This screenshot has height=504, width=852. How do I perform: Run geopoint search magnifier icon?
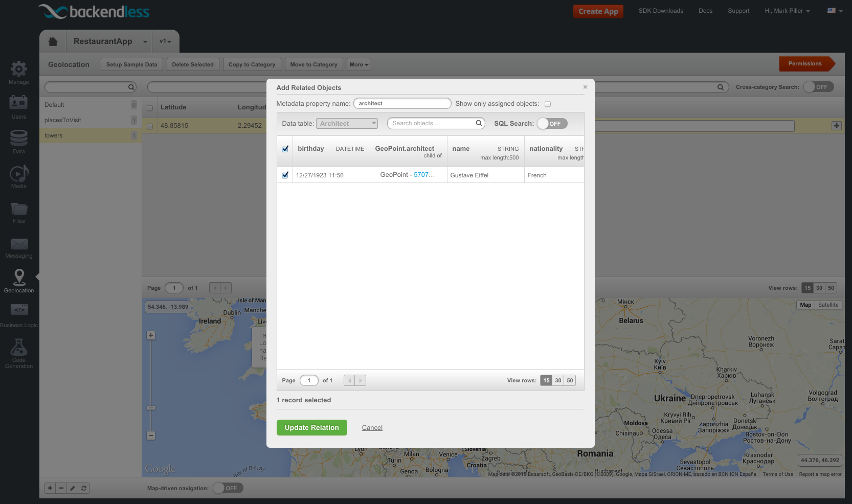click(x=721, y=87)
